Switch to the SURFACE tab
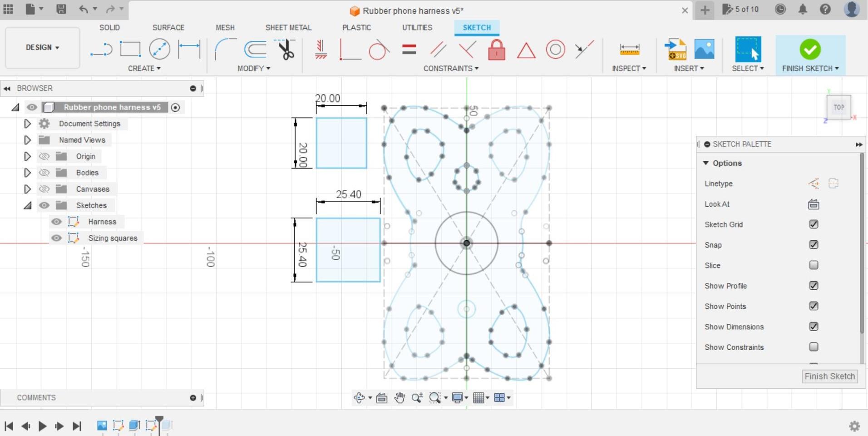Screen dimensions: 868x436 (x=168, y=28)
